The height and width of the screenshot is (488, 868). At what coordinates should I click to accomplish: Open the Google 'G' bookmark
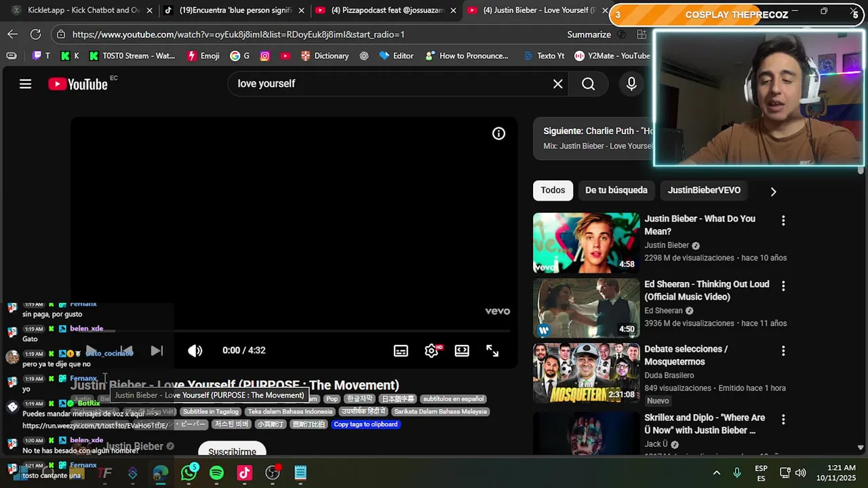click(x=240, y=56)
